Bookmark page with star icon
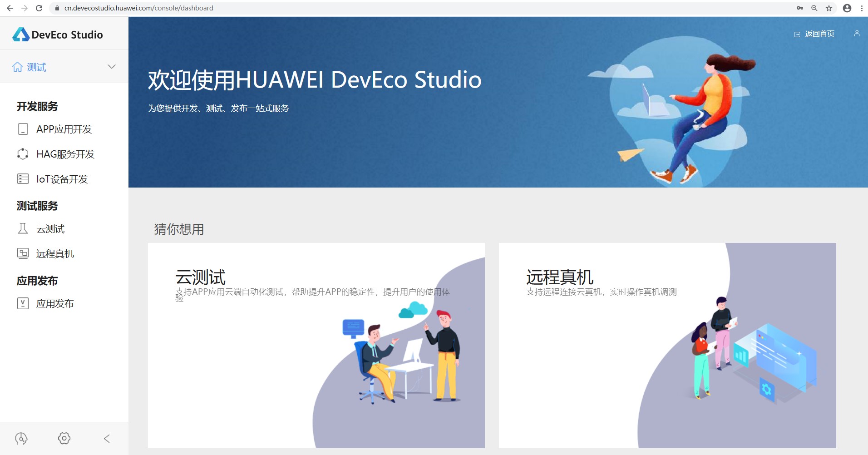The image size is (868, 455). click(x=829, y=8)
